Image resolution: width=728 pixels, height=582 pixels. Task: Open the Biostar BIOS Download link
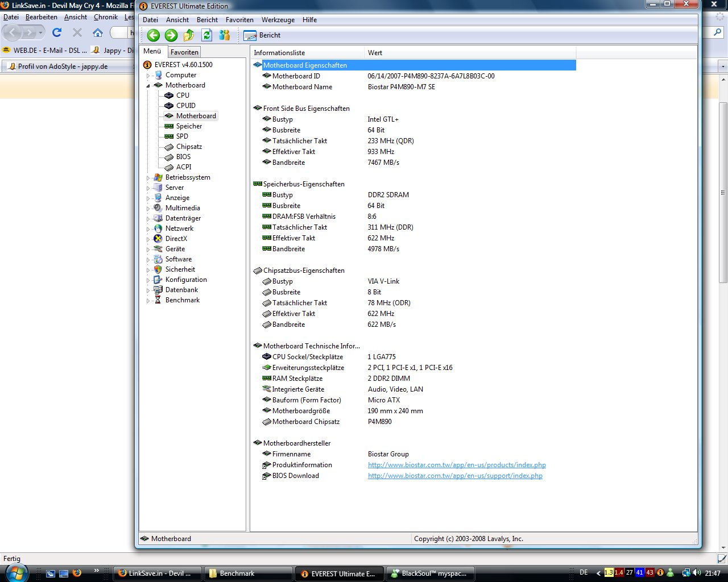tap(455, 476)
